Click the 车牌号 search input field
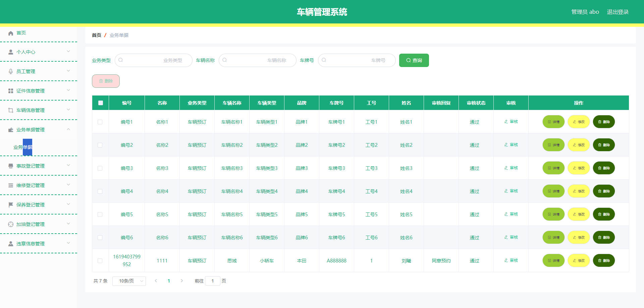 [x=357, y=60]
